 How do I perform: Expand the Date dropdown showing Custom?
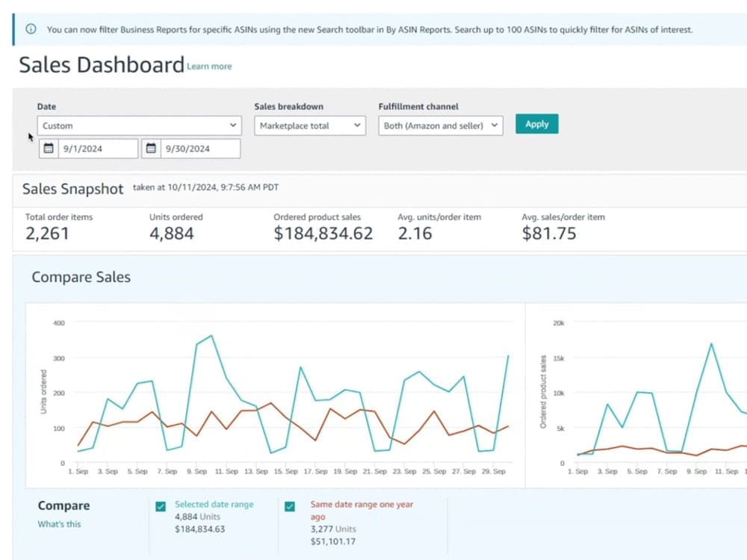click(139, 126)
